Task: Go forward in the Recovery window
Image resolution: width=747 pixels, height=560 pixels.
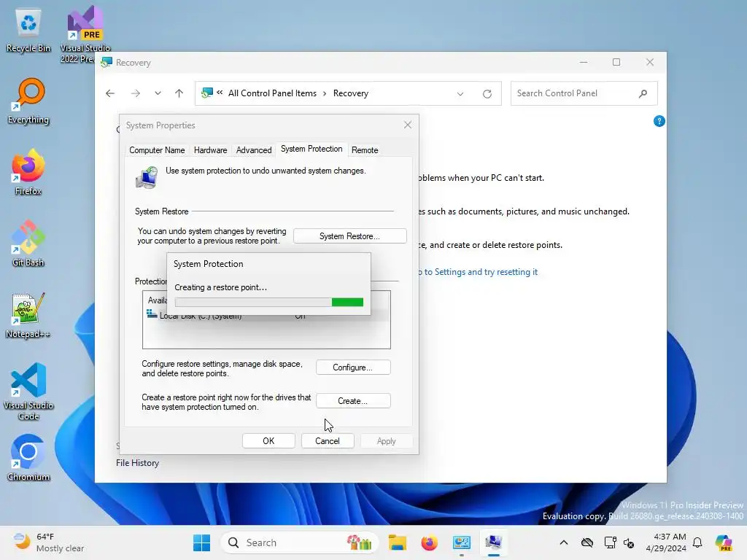Action: coord(136,93)
